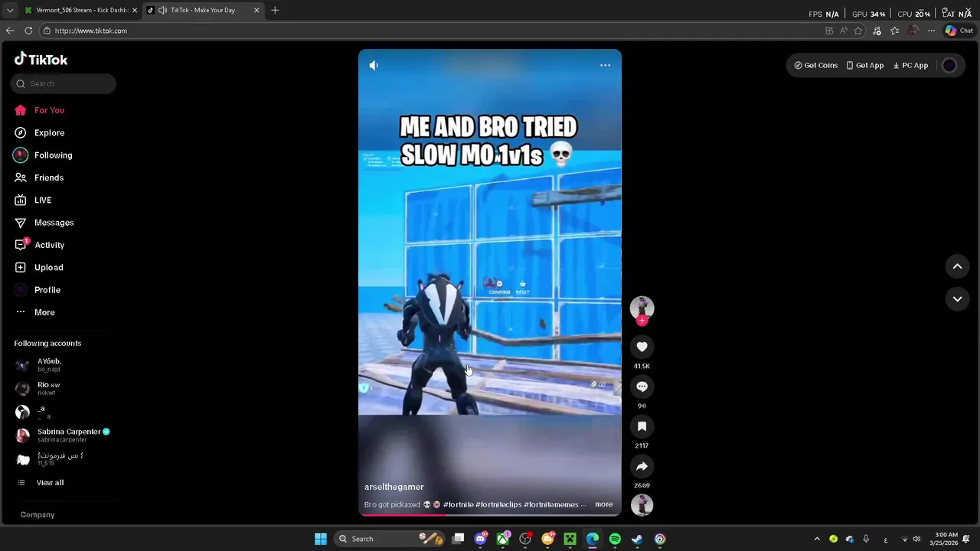The image size is (980, 551).
Task: Go back with the browser back arrow
Action: coord(10,31)
